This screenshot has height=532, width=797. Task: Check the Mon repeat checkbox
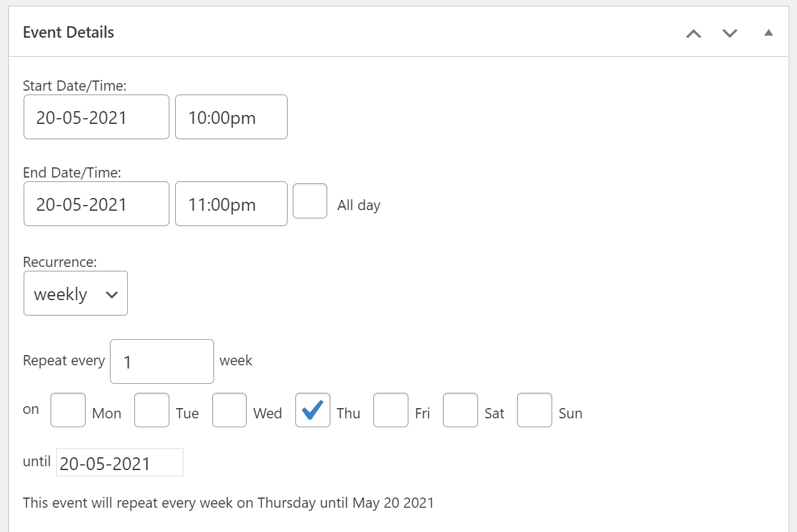tap(68, 409)
